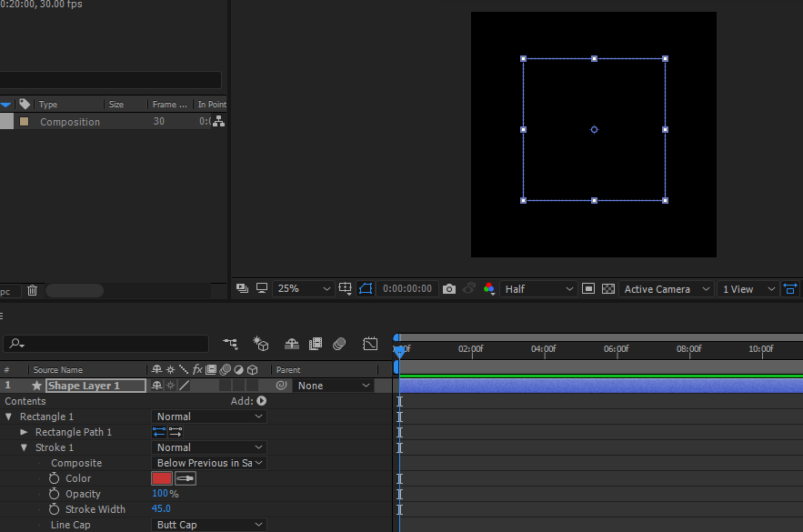Toggle Region of Interest icon
Image resolution: width=803 pixels, height=532 pixels.
pos(587,289)
